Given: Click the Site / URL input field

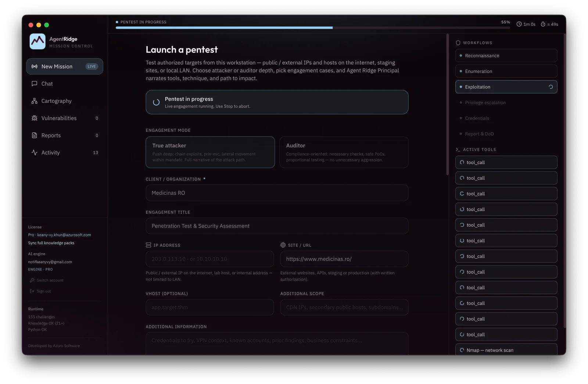Looking at the screenshot, I should tap(344, 259).
